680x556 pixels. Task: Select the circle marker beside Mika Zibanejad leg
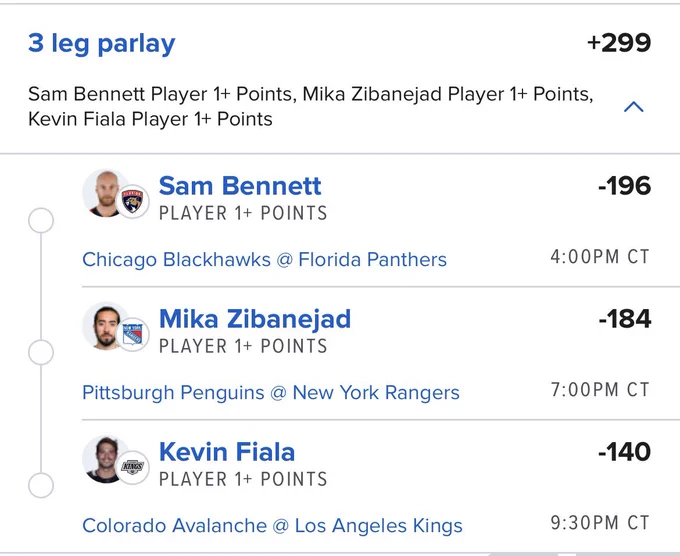pos(41,353)
